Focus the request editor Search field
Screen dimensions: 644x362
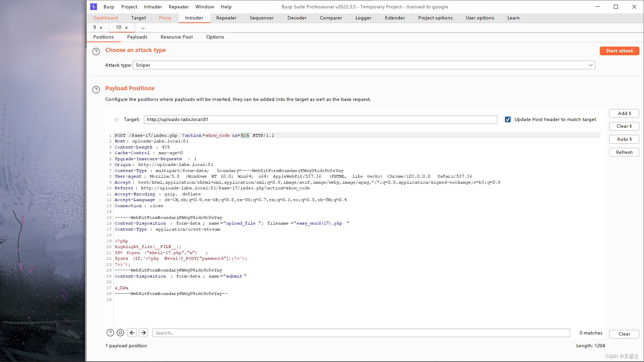361,333
